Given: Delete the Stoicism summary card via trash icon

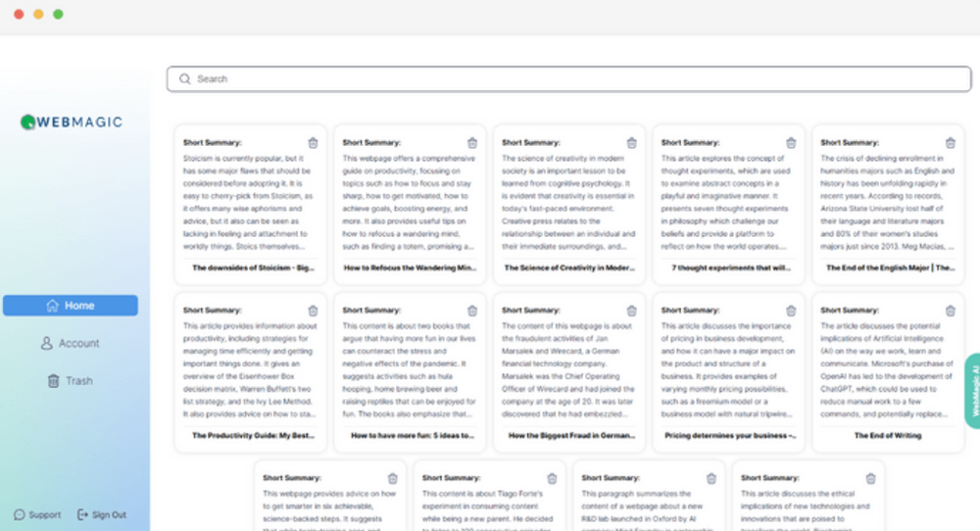Looking at the screenshot, I should pyautogui.click(x=313, y=143).
